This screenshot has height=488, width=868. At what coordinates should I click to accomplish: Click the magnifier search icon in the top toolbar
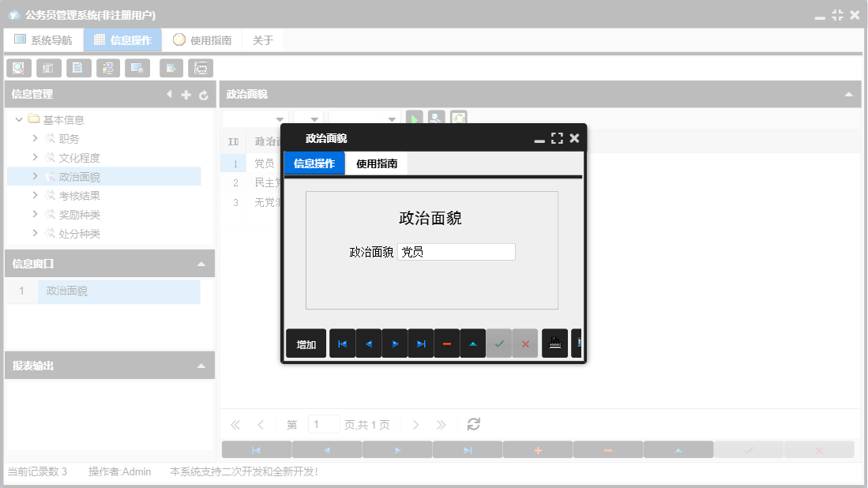pos(18,68)
